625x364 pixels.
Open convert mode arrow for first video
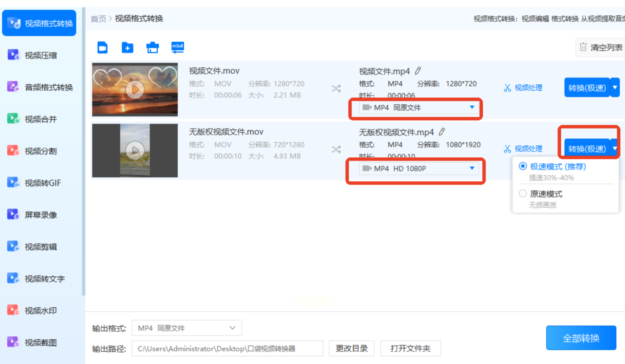[x=615, y=87]
